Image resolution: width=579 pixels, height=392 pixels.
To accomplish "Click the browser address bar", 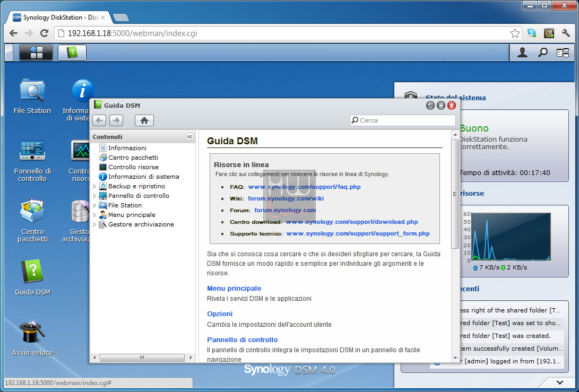I will [x=288, y=33].
